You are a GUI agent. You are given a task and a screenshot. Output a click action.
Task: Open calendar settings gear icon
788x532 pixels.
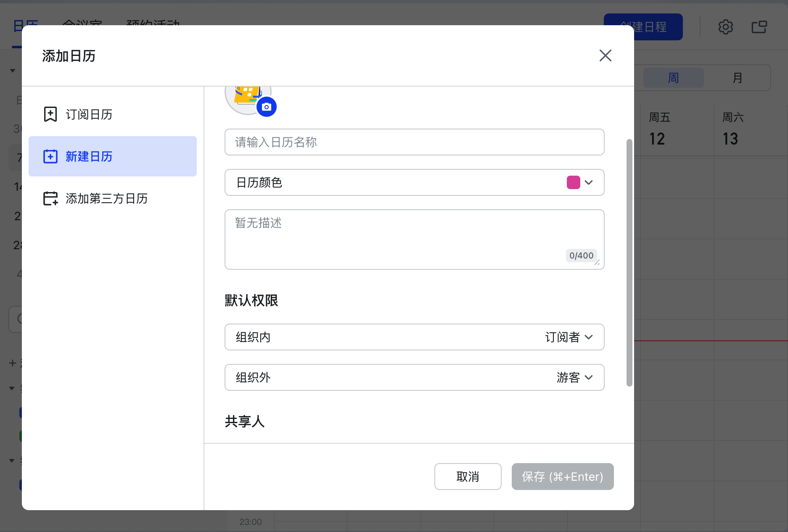pos(725,27)
